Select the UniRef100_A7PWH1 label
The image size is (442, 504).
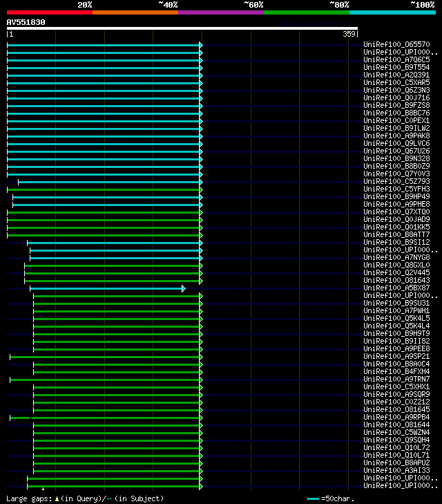coord(396,311)
